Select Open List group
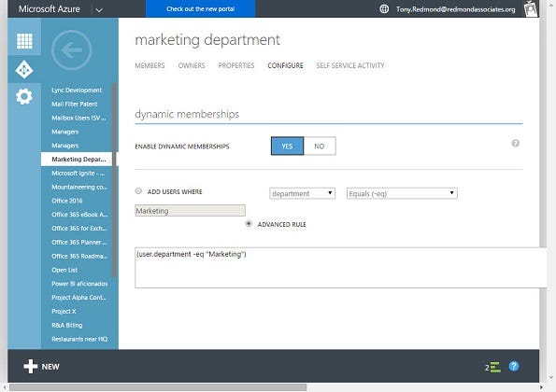The width and height of the screenshot is (556, 392). tap(64, 270)
